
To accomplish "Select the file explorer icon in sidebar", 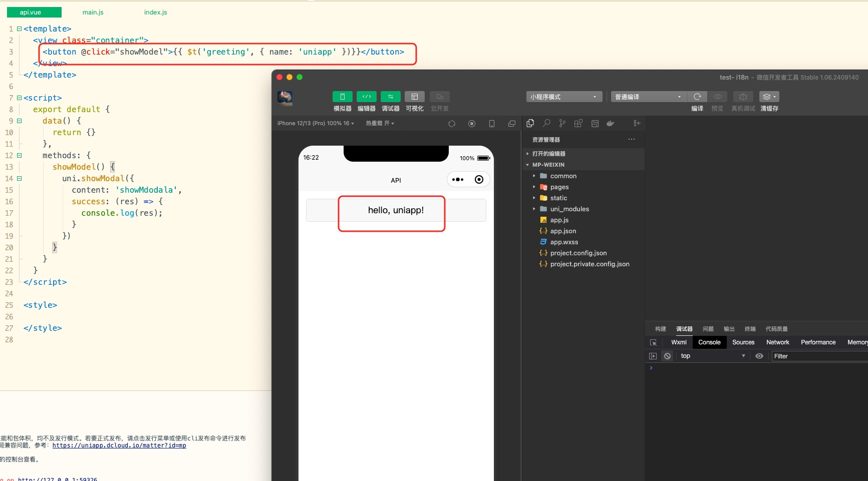I will 530,123.
